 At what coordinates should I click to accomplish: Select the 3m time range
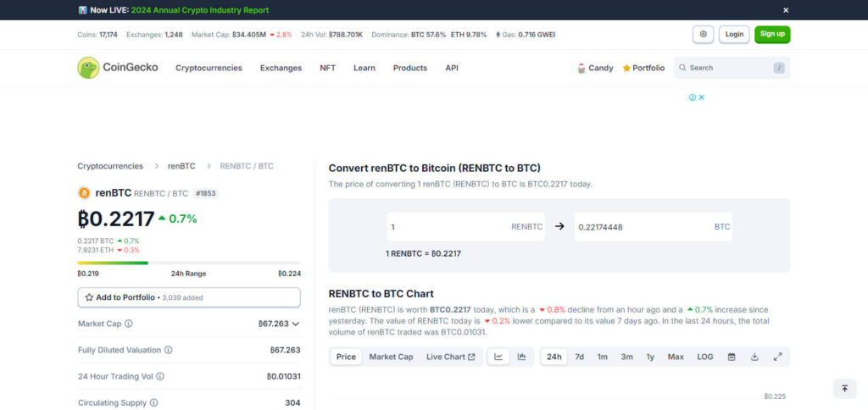[626, 357]
